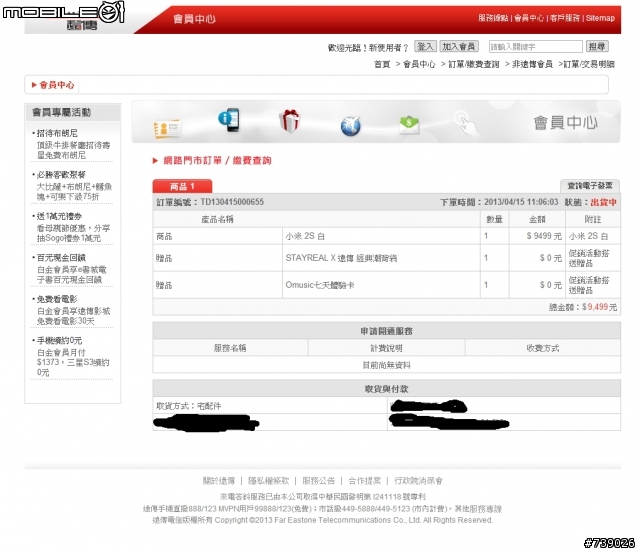Go to 訂單/交易明細 breadcrumb link
This screenshot has width=640, height=551.
pos(589,64)
